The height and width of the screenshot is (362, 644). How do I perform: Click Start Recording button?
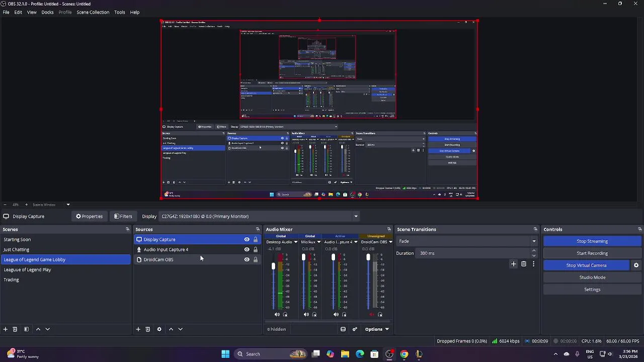pyautogui.click(x=592, y=253)
